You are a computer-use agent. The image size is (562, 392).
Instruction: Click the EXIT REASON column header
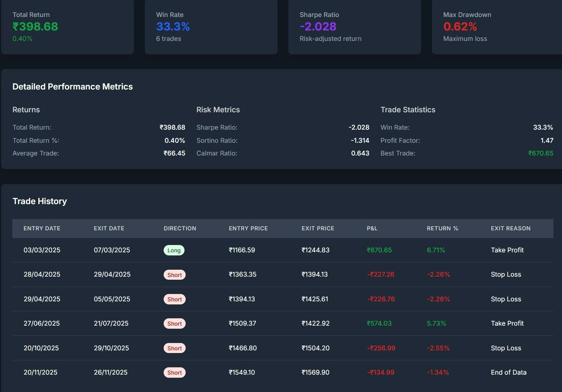tap(511, 228)
